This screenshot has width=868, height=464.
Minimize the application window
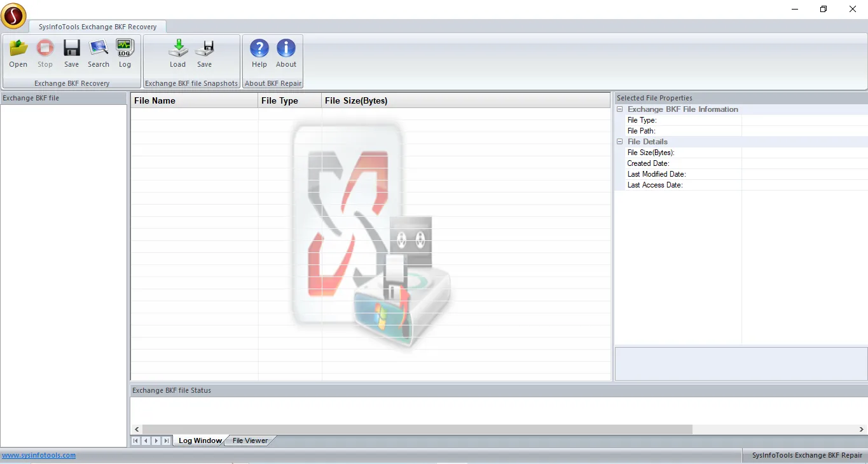click(795, 9)
